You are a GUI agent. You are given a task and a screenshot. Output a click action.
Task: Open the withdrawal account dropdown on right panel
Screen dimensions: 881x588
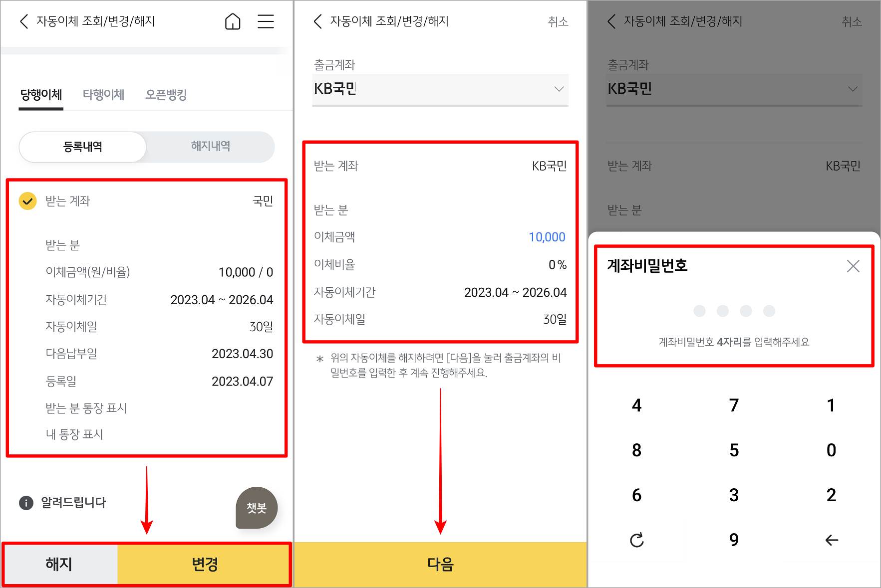click(853, 90)
